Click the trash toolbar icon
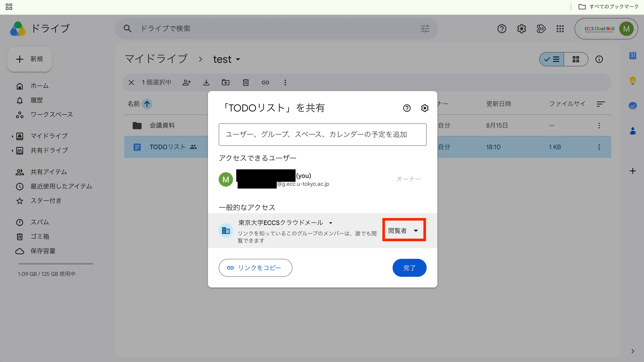Image resolution: width=644 pixels, height=362 pixels. pos(246,83)
